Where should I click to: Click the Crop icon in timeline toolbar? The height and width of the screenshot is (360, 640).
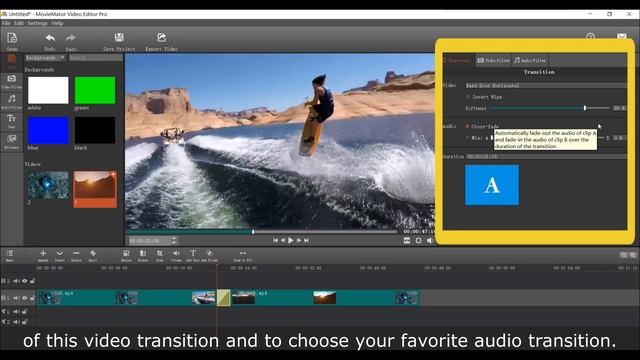160,253
